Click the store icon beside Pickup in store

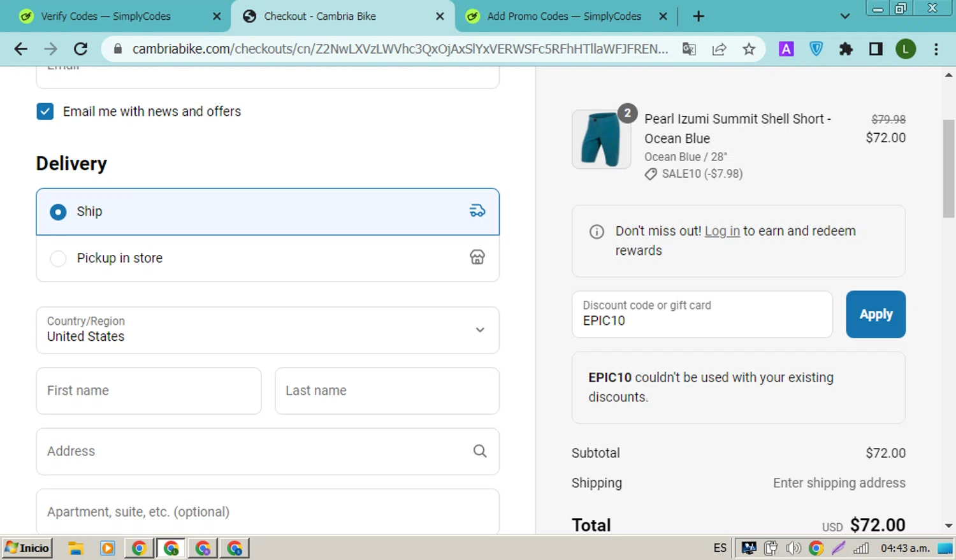[x=477, y=257]
